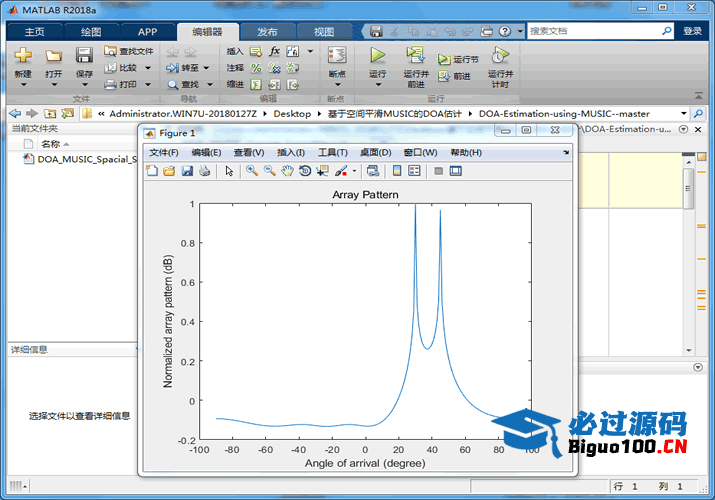The image size is (715, 500).
Task: Click the up one folder icon
Action: [x=50, y=113]
